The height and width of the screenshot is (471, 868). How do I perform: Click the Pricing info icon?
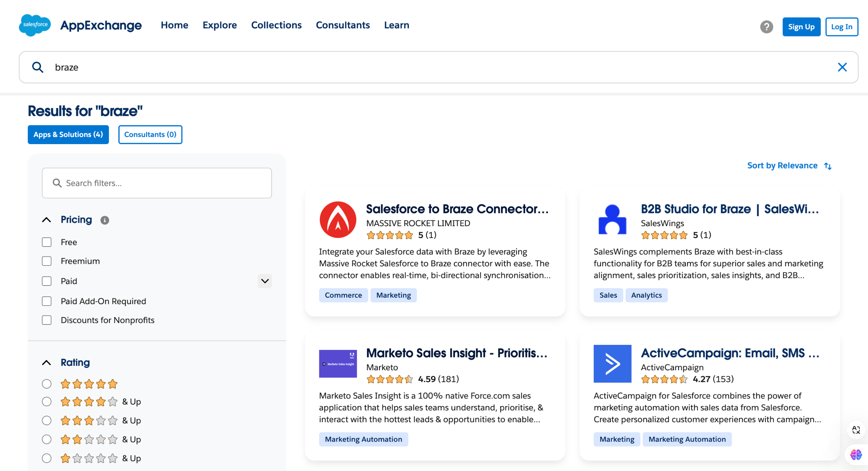pos(105,220)
